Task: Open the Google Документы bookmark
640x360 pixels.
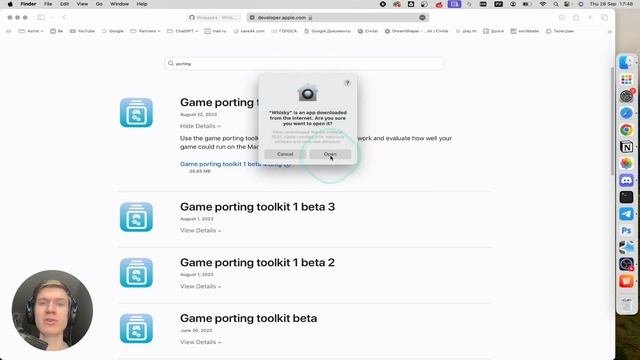Action: [x=328, y=31]
